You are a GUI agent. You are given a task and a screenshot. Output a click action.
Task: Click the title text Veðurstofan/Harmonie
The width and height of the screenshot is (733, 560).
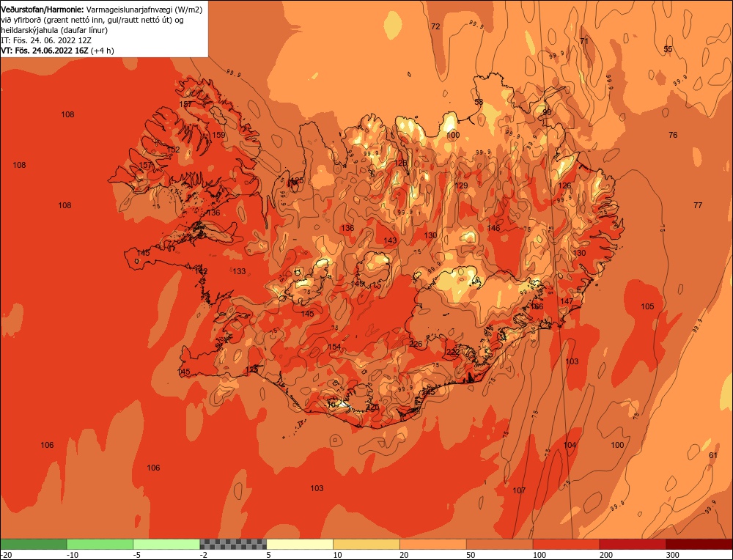coord(43,9)
